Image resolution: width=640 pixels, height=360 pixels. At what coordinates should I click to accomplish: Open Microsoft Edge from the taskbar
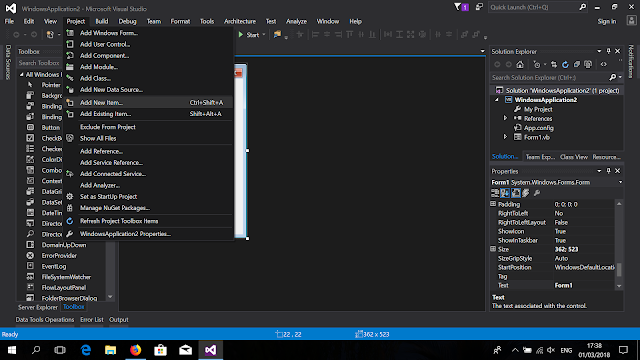pyautogui.click(x=86, y=350)
